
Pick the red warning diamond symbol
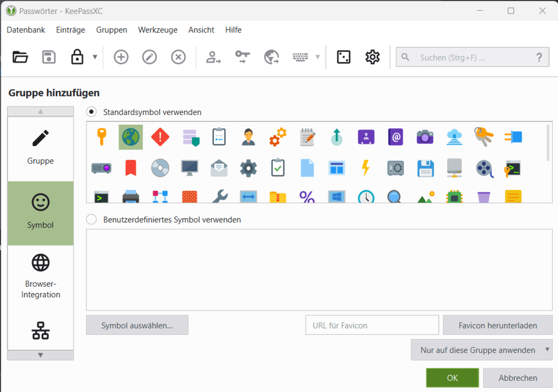(x=160, y=137)
